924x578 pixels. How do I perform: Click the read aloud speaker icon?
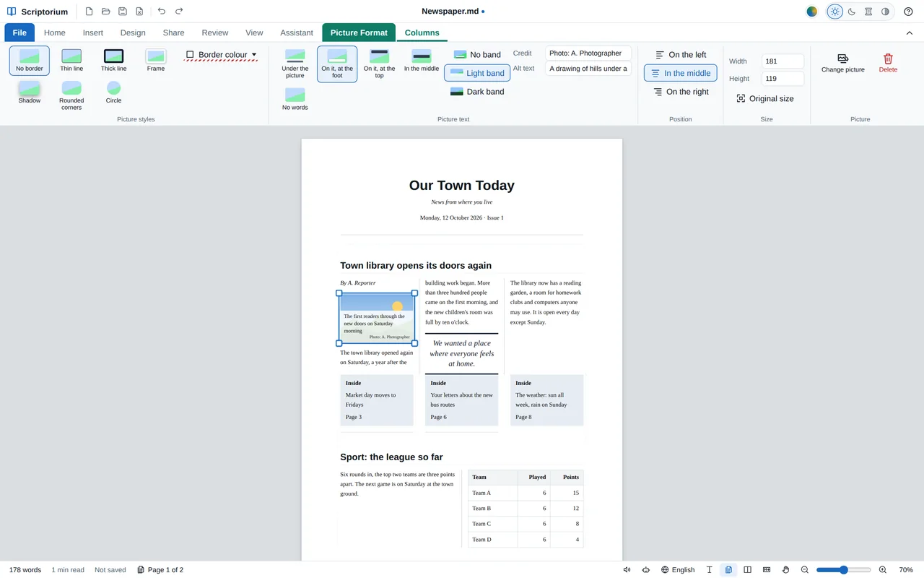pyautogui.click(x=627, y=570)
